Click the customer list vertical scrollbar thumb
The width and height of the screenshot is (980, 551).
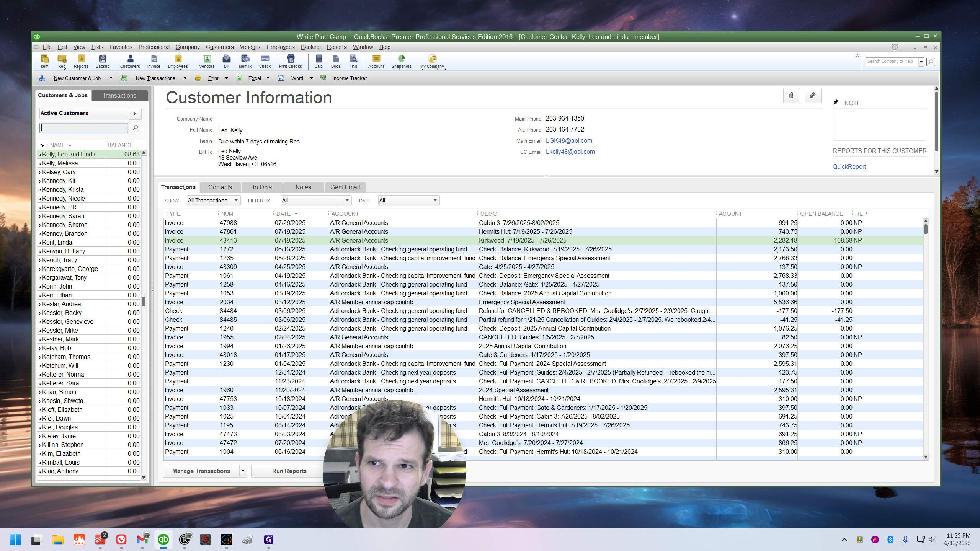pos(144,302)
